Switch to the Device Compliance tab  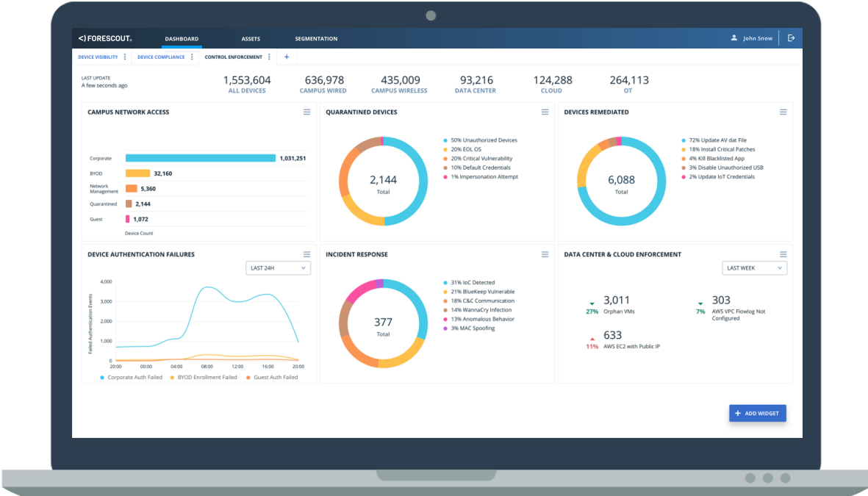[161, 57]
